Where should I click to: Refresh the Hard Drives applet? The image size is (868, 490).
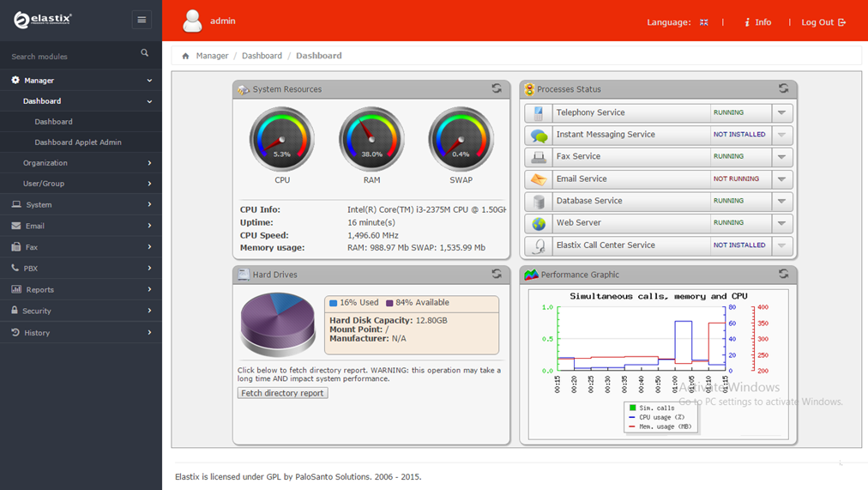click(x=497, y=274)
